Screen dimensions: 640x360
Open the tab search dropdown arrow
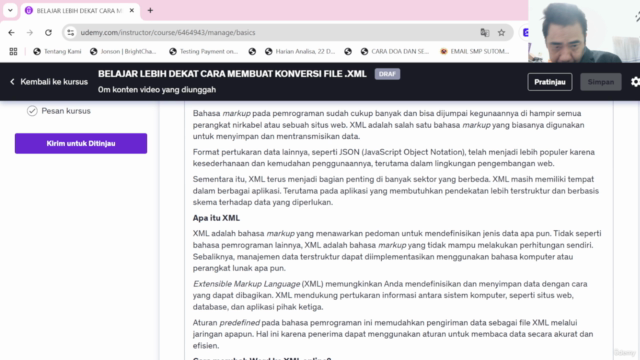click(x=10, y=10)
